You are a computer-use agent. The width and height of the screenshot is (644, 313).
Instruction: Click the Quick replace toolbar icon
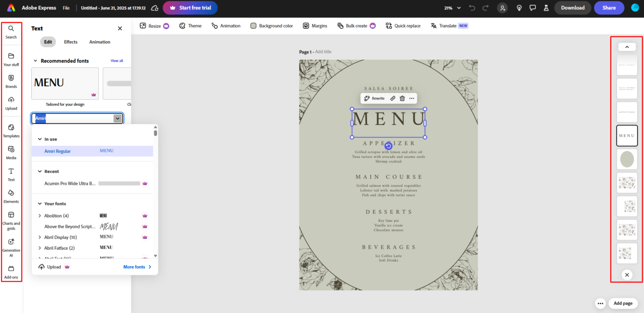point(403,25)
